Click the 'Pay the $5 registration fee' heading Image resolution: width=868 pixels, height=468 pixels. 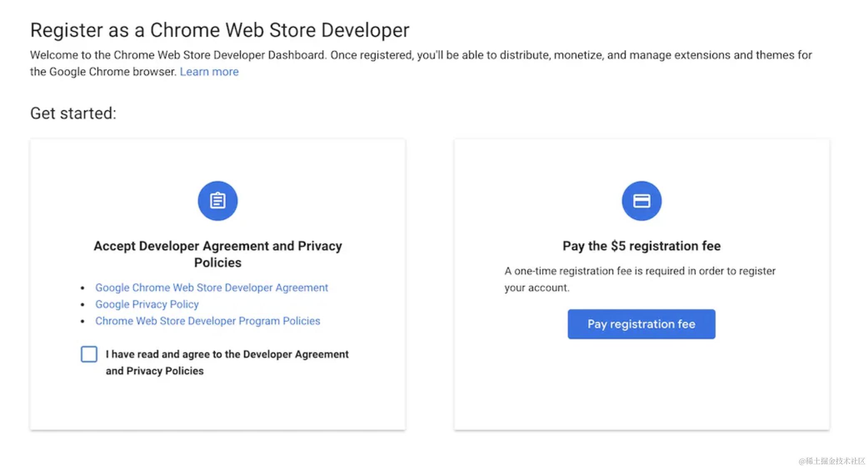(641, 246)
